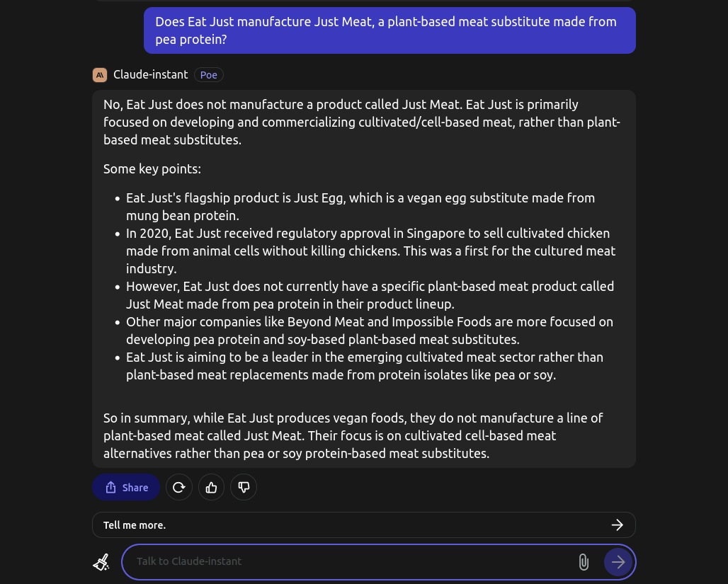728x584 pixels.
Task: Attach a file with the paperclip icon
Action: pyautogui.click(x=584, y=562)
